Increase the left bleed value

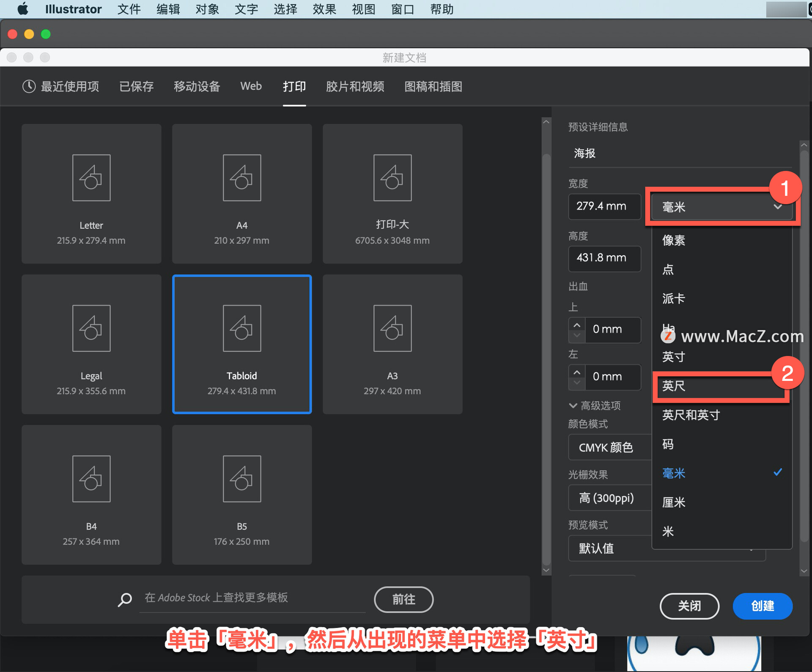577,372
